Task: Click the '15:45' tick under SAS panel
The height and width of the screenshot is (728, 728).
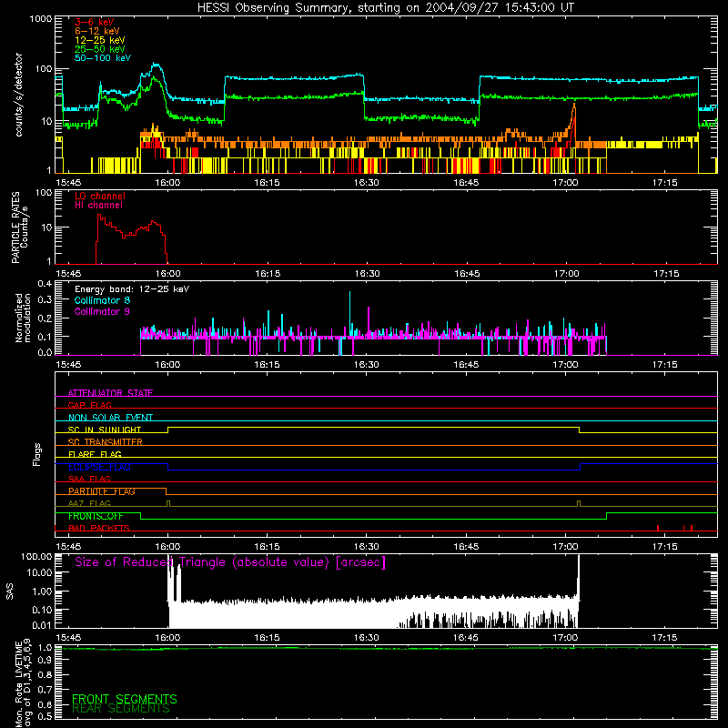Action: pyautogui.click(x=68, y=638)
